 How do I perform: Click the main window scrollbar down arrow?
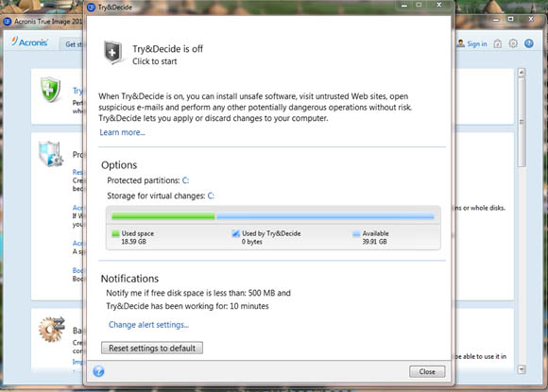tap(522, 369)
